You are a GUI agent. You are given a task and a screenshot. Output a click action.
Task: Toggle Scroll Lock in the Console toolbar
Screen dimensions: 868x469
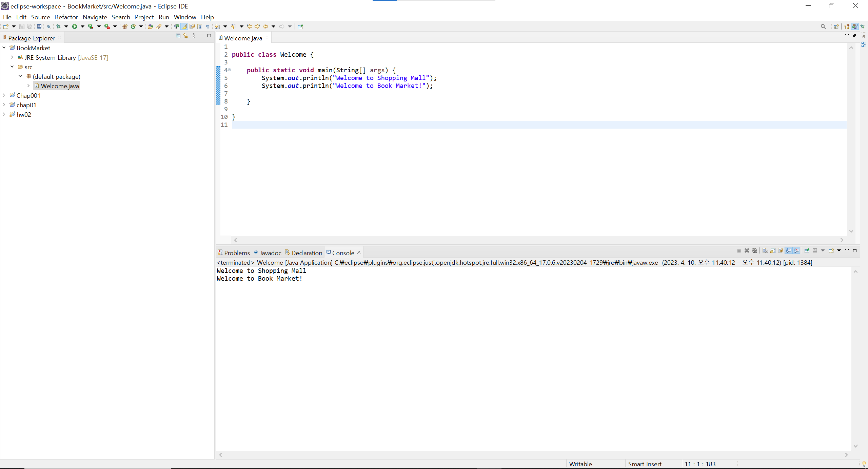tap(773, 250)
